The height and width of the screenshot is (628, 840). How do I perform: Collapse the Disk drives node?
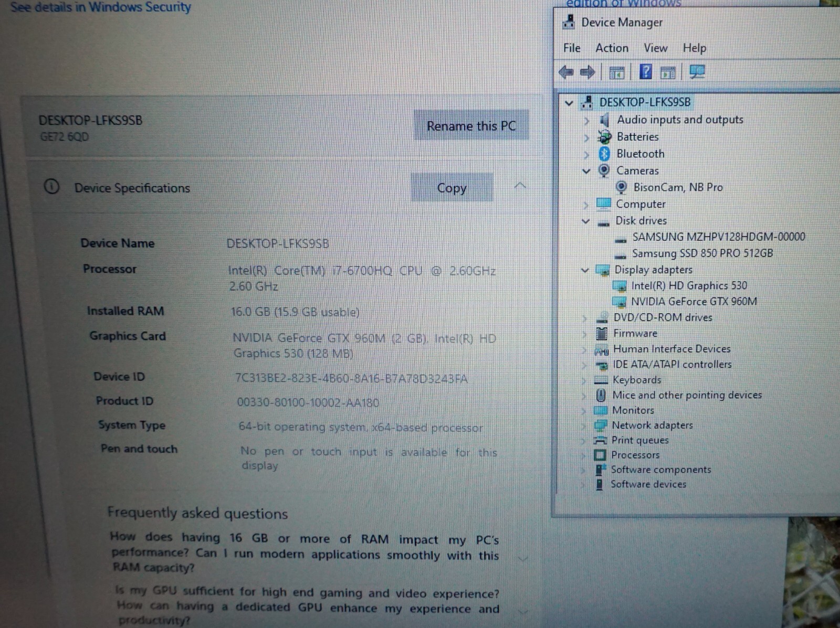click(586, 221)
